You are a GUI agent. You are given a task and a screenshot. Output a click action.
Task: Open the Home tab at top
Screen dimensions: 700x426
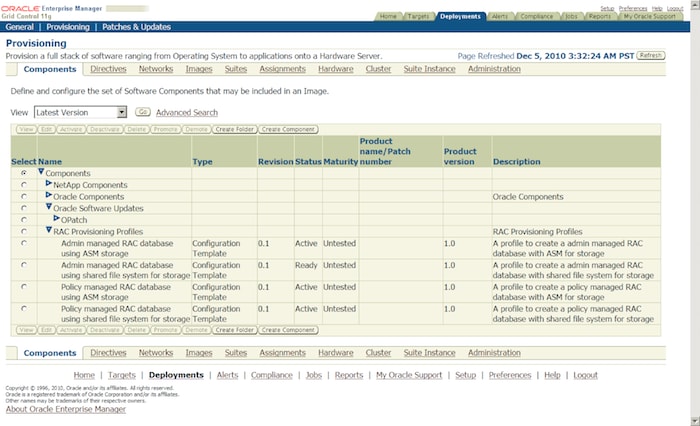(388, 16)
